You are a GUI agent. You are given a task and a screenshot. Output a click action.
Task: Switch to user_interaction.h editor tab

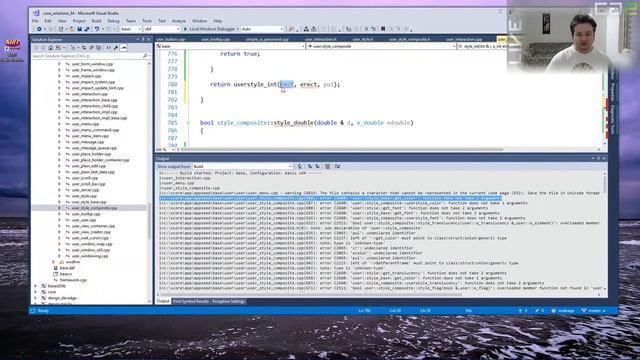320,39
